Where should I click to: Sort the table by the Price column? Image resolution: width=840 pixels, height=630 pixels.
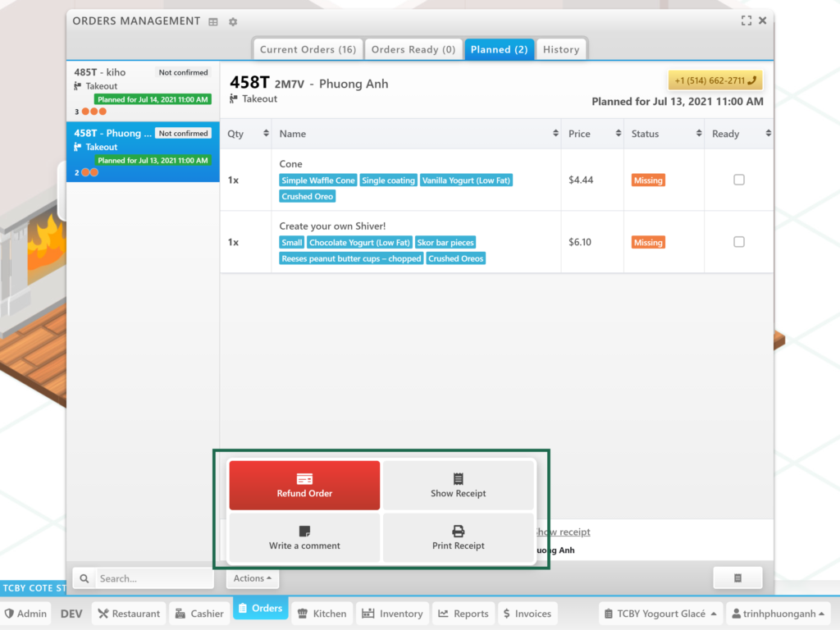click(591, 134)
